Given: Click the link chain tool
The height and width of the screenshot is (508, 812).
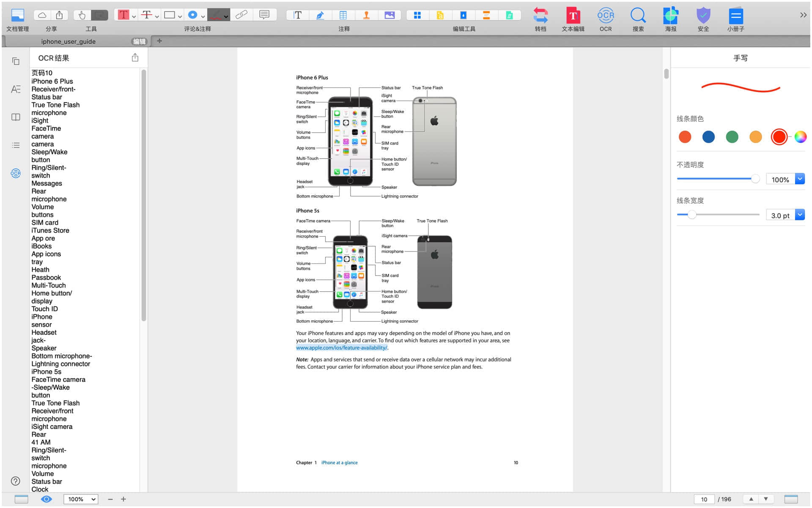Looking at the screenshot, I should (241, 15).
